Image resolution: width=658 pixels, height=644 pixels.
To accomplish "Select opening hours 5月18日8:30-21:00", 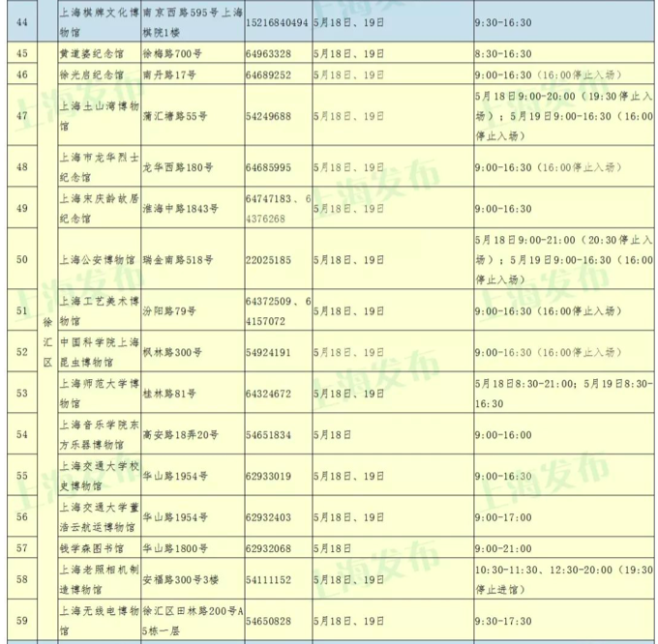I will tap(524, 384).
